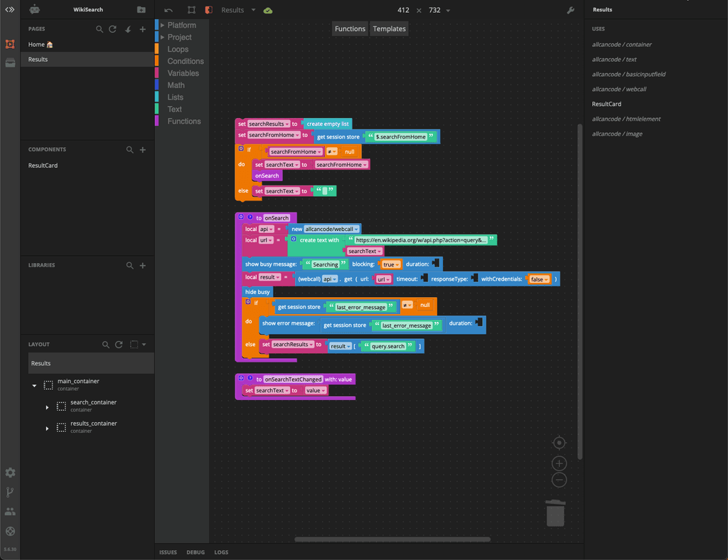Viewport: 728px width, 560px height.
Task: Search components with magnifier icon
Action: [129, 150]
